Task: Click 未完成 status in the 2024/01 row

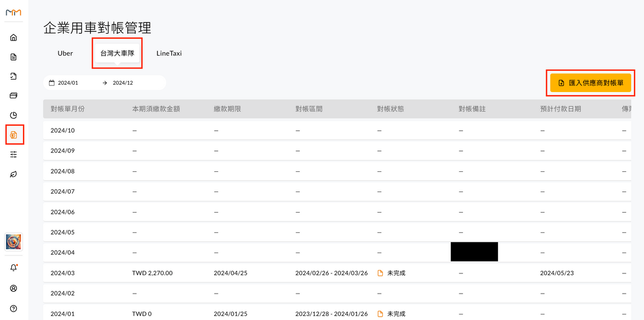Action: tap(396, 314)
